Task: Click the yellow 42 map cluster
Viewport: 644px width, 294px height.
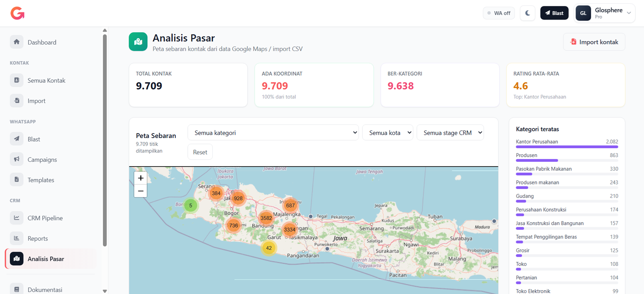Action: pos(269,248)
